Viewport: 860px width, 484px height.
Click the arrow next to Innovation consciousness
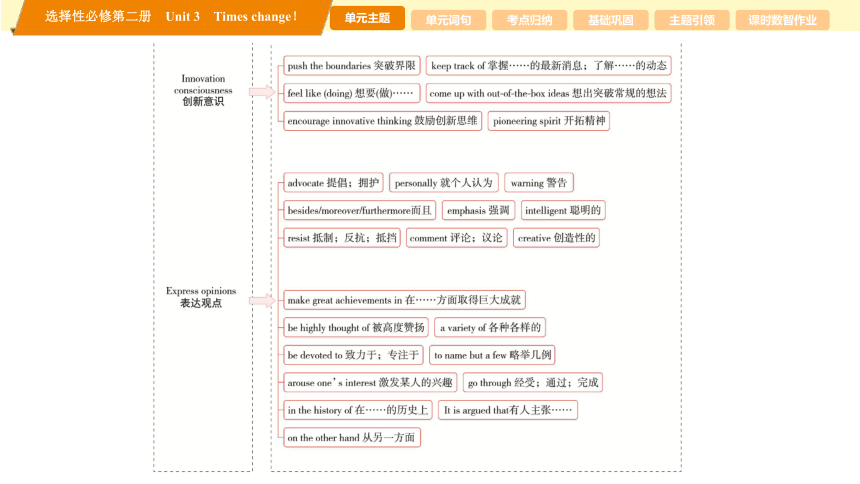tap(262, 92)
